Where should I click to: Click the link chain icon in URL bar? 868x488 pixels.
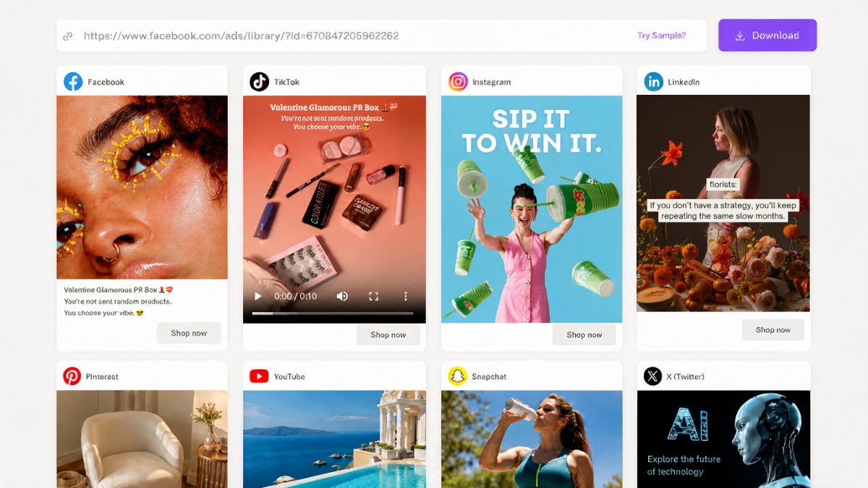pos(68,36)
